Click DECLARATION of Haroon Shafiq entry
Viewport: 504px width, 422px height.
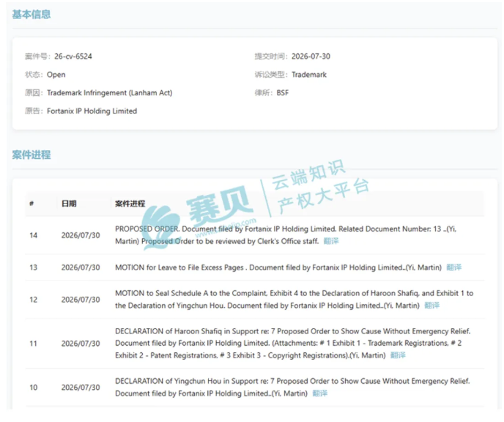coord(293,344)
